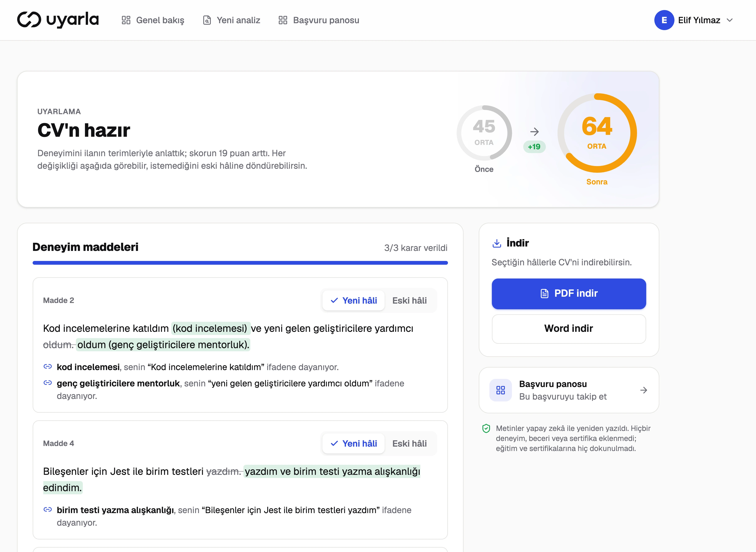Image resolution: width=756 pixels, height=552 pixels.
Task: Click link icon beside kod incelemesi
Action: coord(48,367)
